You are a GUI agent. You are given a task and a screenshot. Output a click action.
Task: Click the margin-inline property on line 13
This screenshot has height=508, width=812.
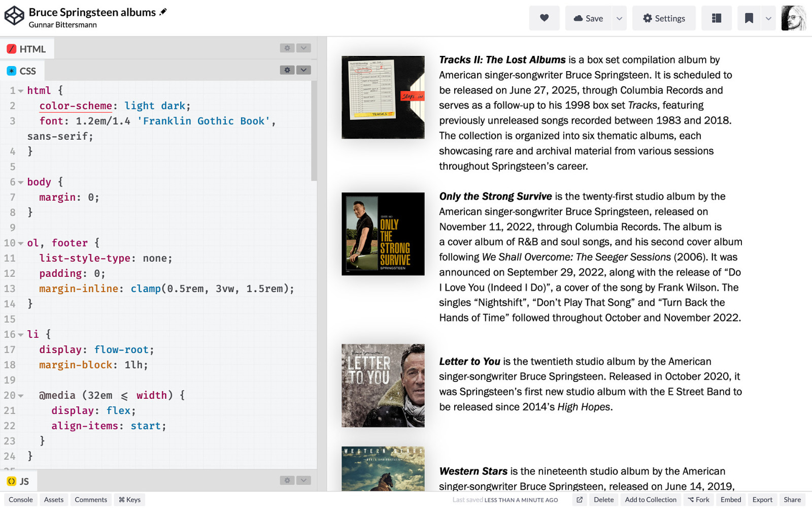[79, 289]
